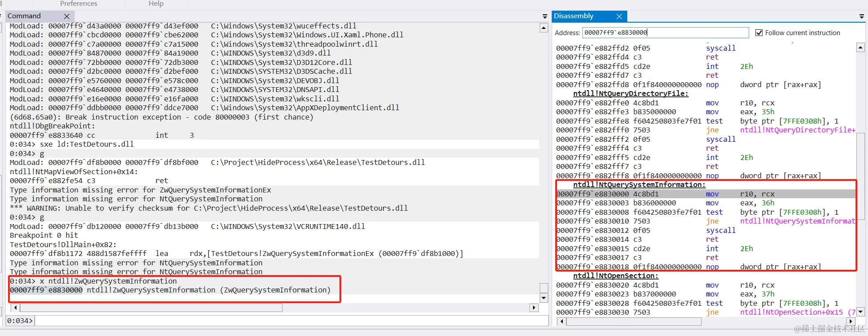868x336 pixels.
Task: Select highlighted disassembly line at e8830000
Action: click(x=706, y=194)
